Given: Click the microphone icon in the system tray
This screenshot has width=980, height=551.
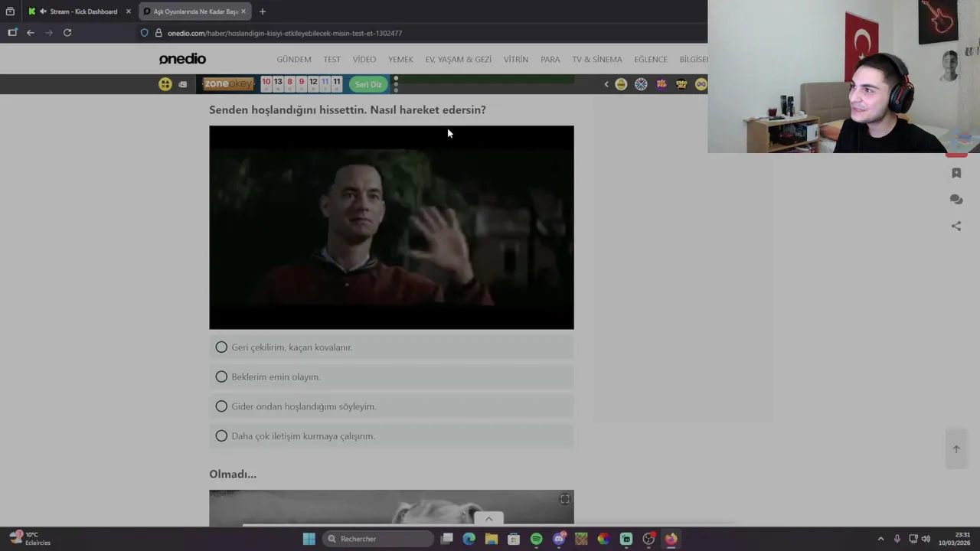Looking at the screenshot, I should click(x=897, y=539).
